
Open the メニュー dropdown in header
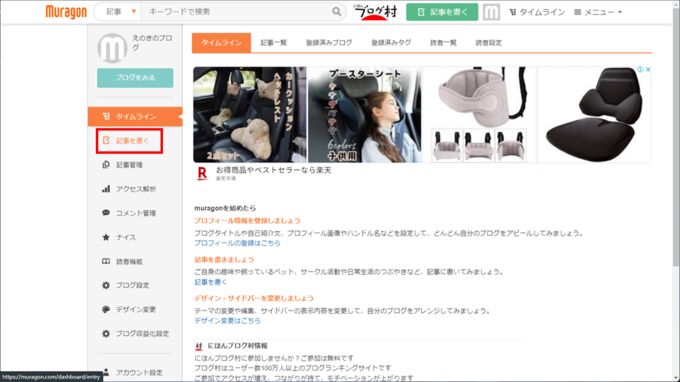[x=598, y=12]
